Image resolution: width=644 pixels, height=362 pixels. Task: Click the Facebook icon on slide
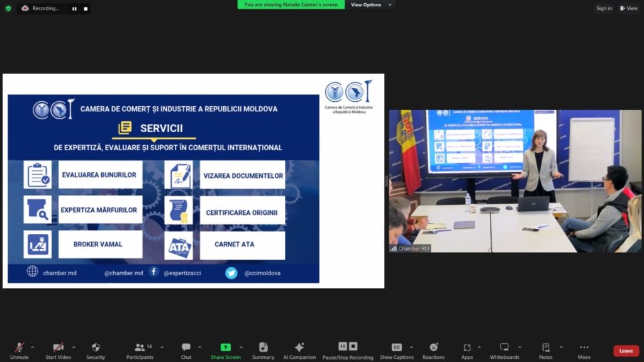click(x=153, y=271)
